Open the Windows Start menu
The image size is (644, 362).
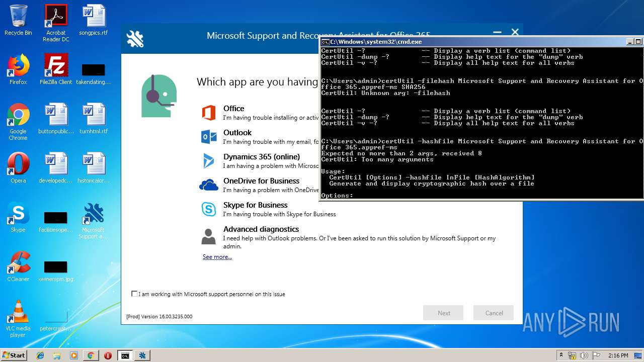pyautogui.click(x=14, y=355)
